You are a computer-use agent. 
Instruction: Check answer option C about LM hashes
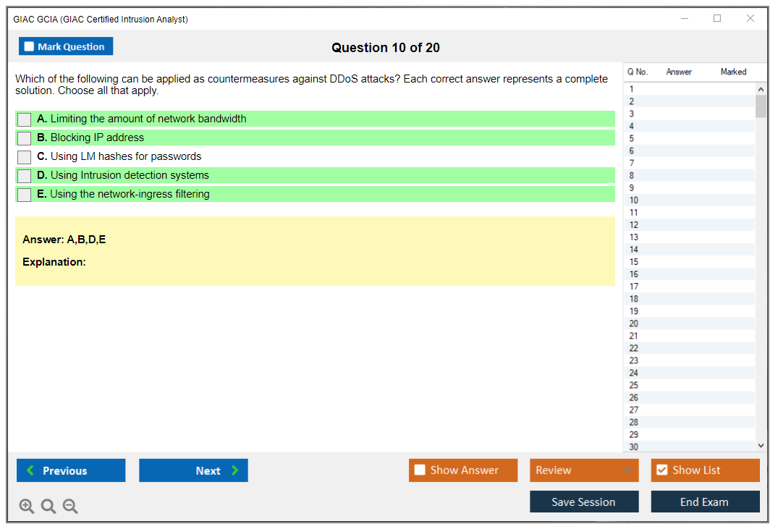tap(24, 156)
